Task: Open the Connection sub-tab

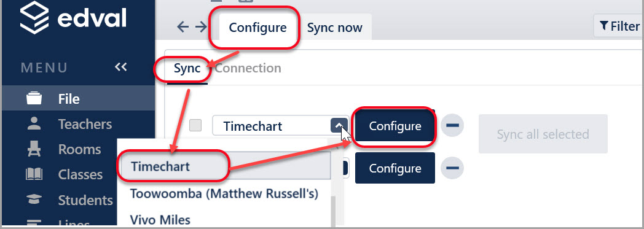Action: point(248,68)
